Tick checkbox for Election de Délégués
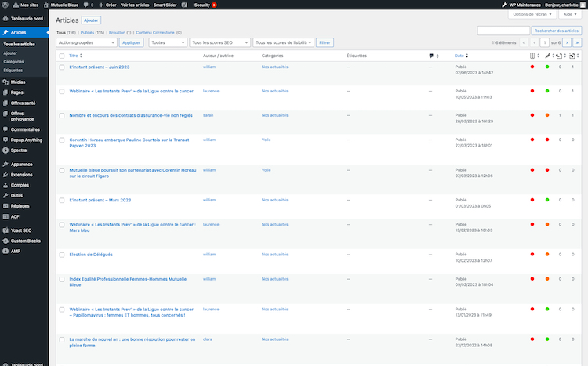This screenshot has height=366, width=588. [x=60, y=255]
